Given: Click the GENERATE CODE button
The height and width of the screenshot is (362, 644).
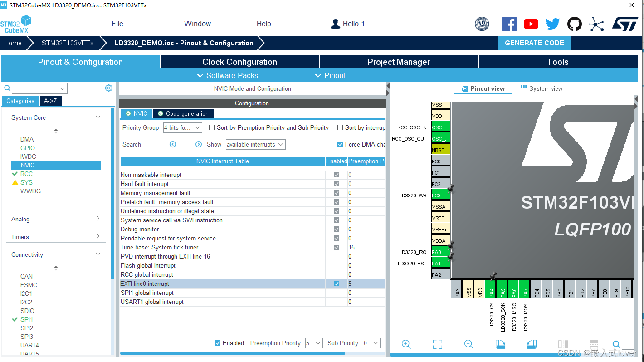Looking at the screenshot, I should point(534,43).
